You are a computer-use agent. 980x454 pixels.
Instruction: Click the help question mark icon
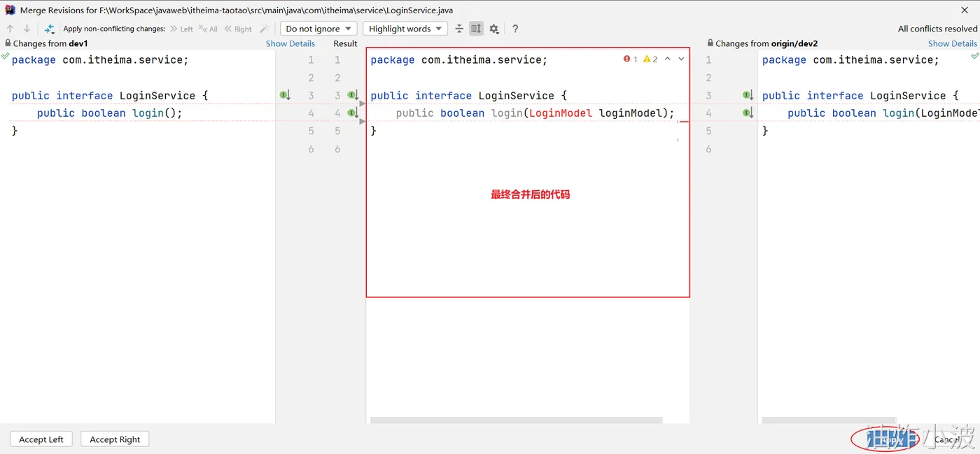point(515,29)
